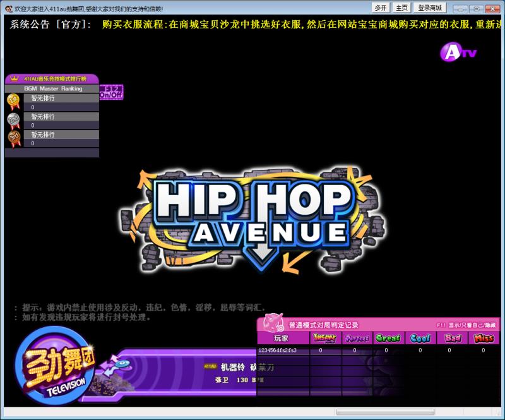Toggle the F12 On/Off ranking switch
505x420 pixels.
click(x=111, y=92)
